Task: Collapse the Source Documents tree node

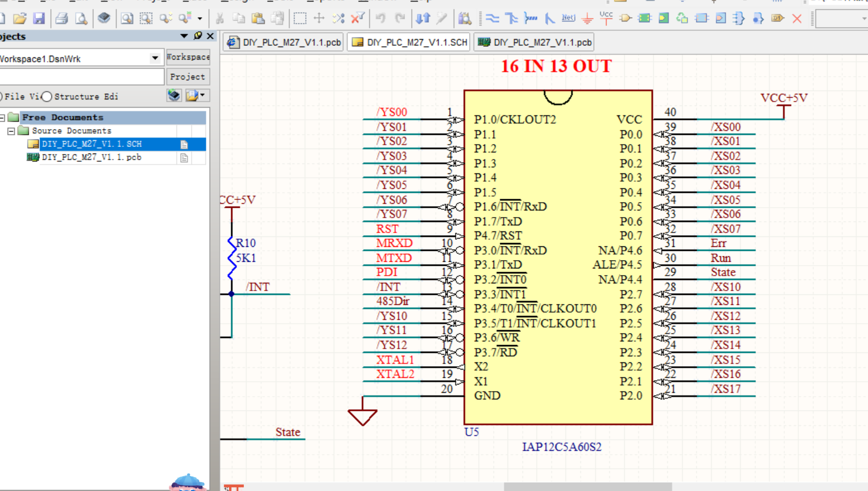Action: click(11, 131)
